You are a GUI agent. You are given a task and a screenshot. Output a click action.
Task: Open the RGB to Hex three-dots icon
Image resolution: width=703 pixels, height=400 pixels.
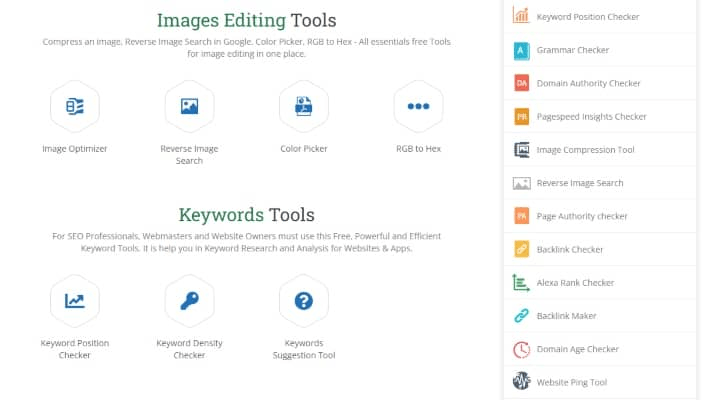click(418, 106)
